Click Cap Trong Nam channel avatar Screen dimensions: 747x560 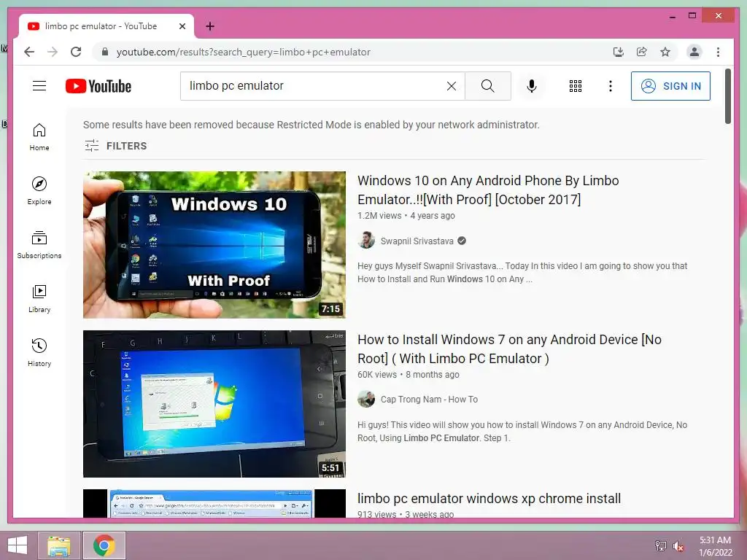pos(366,399)
